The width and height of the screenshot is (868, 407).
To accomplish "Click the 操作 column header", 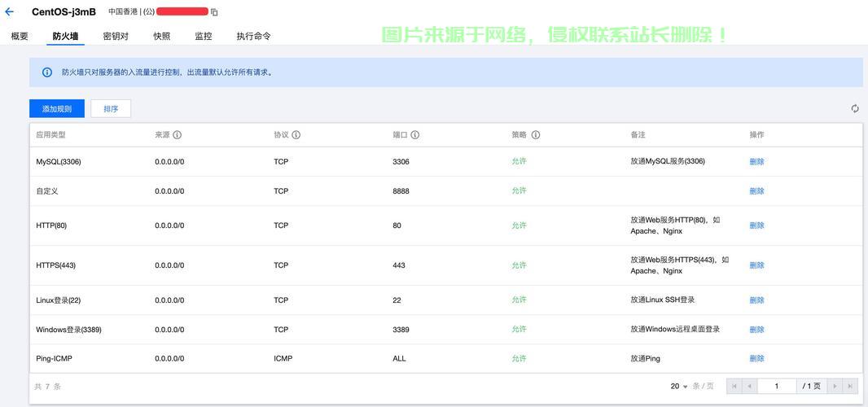I will (x=756, y=134).
